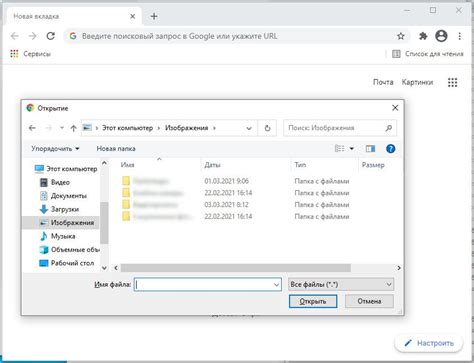
Task: Open the Все файлы (*.*) filter dropdown
Action: pos(341,284)
